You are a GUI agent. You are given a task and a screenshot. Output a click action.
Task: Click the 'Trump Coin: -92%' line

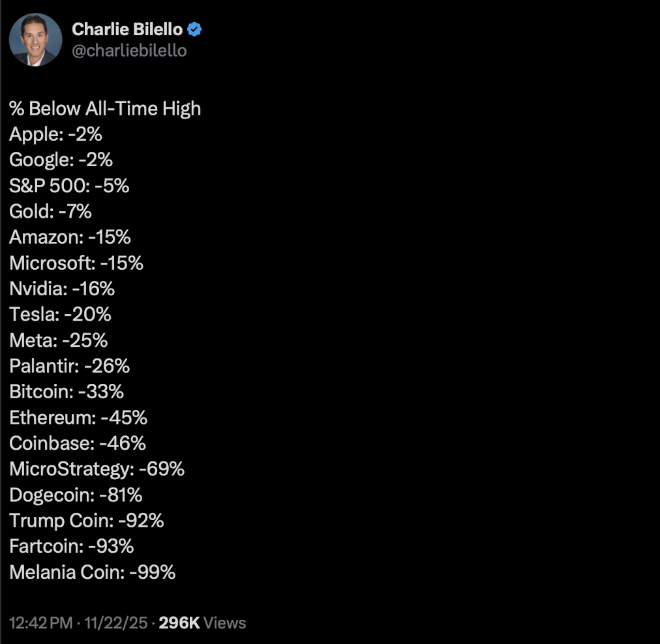click(x=86, y=520)
